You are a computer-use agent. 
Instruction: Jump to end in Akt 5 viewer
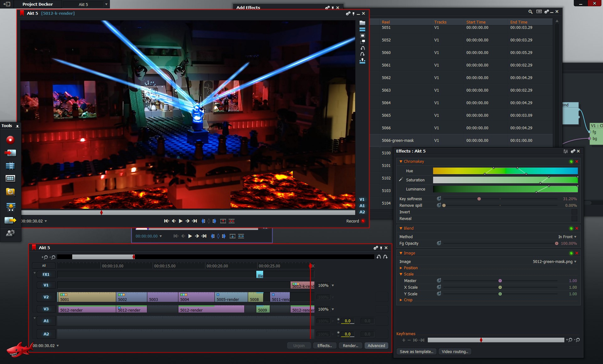194,221
